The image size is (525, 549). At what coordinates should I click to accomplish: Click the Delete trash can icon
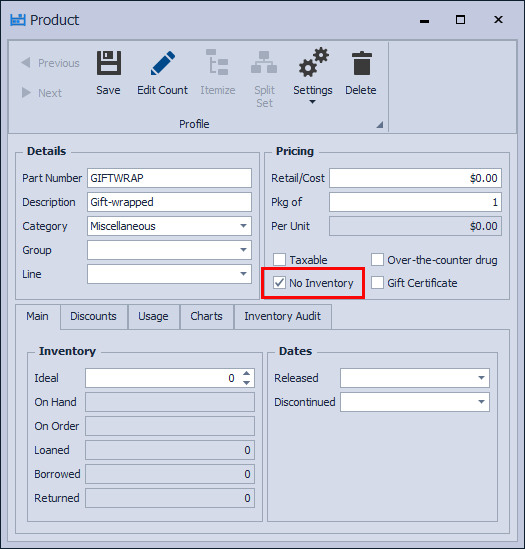(x=361, y=63)
